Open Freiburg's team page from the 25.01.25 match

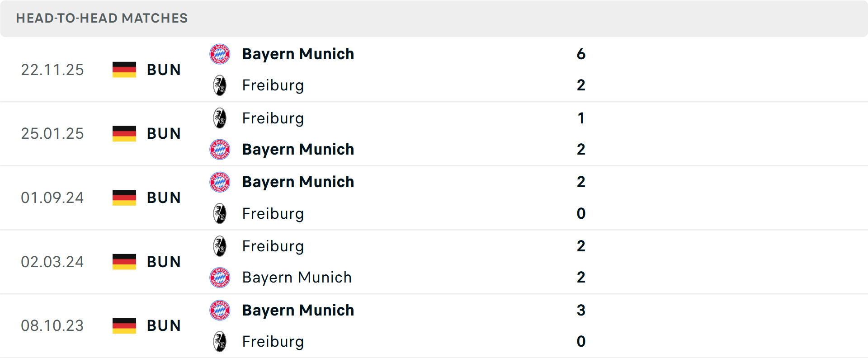pyautogui.click(x=273, y=118)
